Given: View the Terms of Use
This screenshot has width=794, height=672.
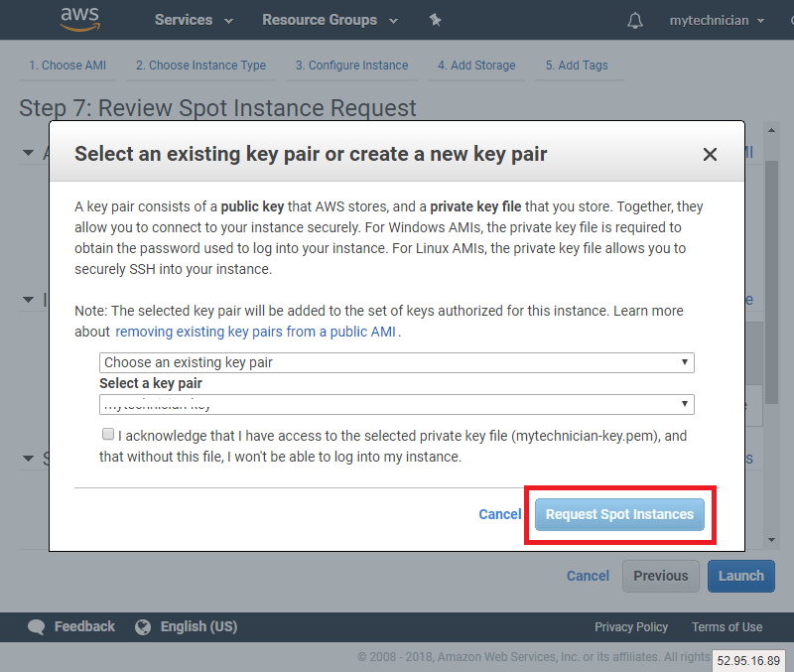Looking at the screenshot, I should point(727,626).
